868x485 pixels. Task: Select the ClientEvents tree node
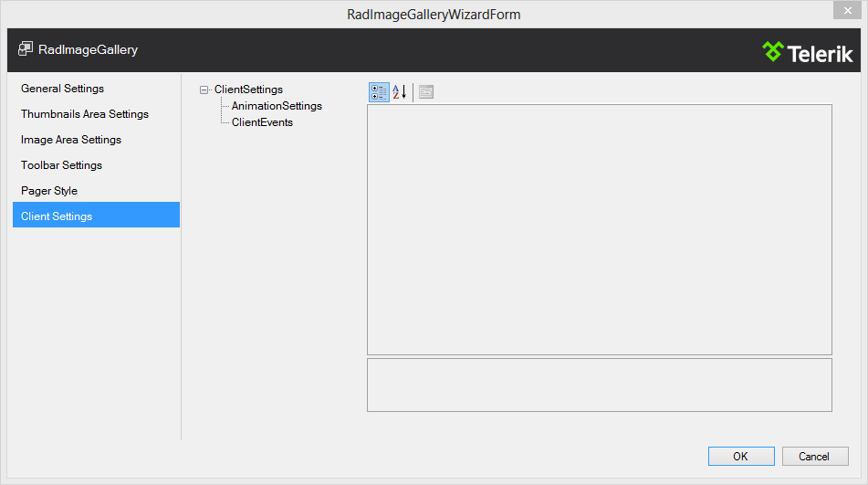pos(262,122)
